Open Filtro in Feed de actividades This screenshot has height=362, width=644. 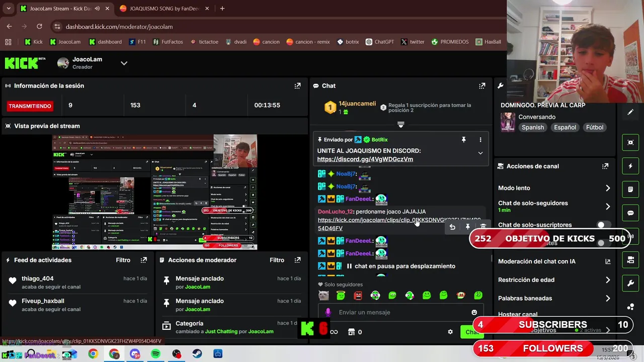click(x=123, y=260)
